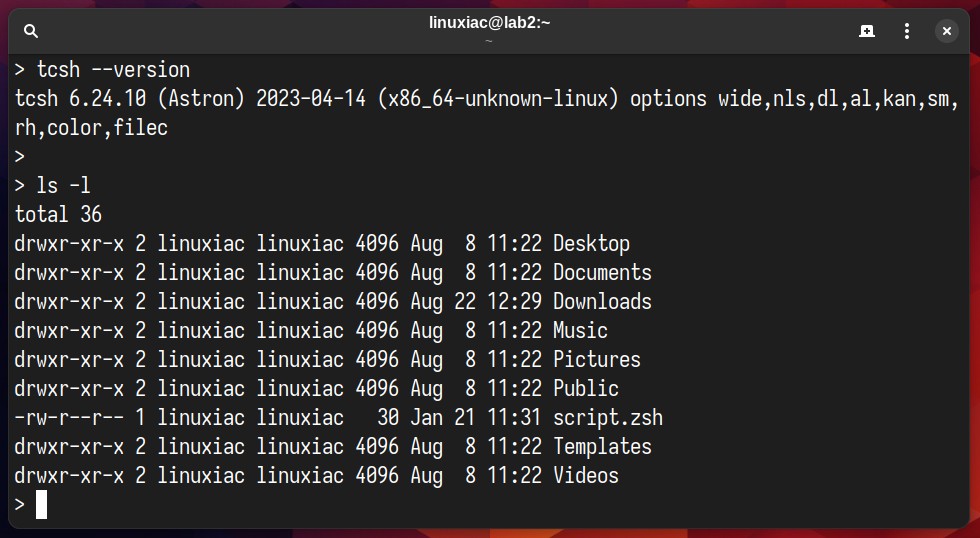Click the Music directory name

click(580, 331)
